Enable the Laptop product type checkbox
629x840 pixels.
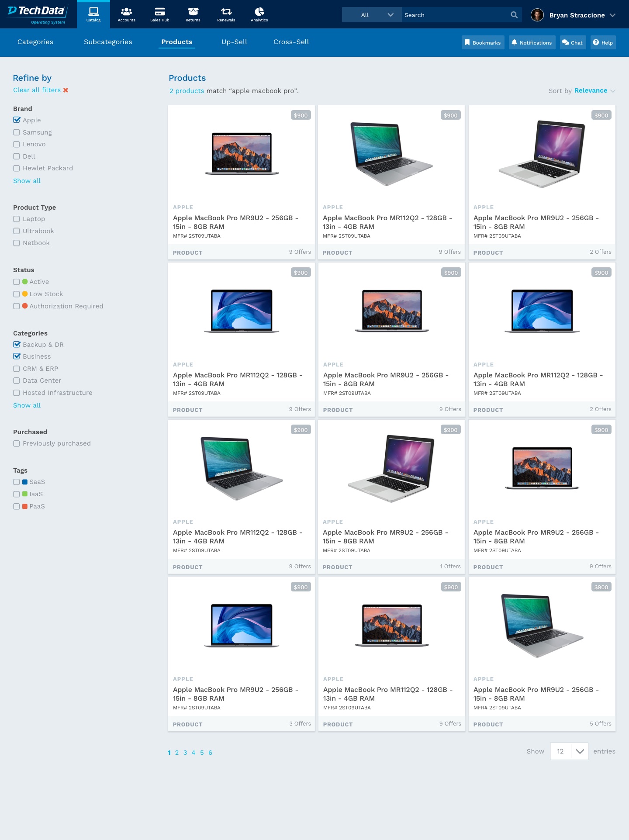[x=17, y=219]
